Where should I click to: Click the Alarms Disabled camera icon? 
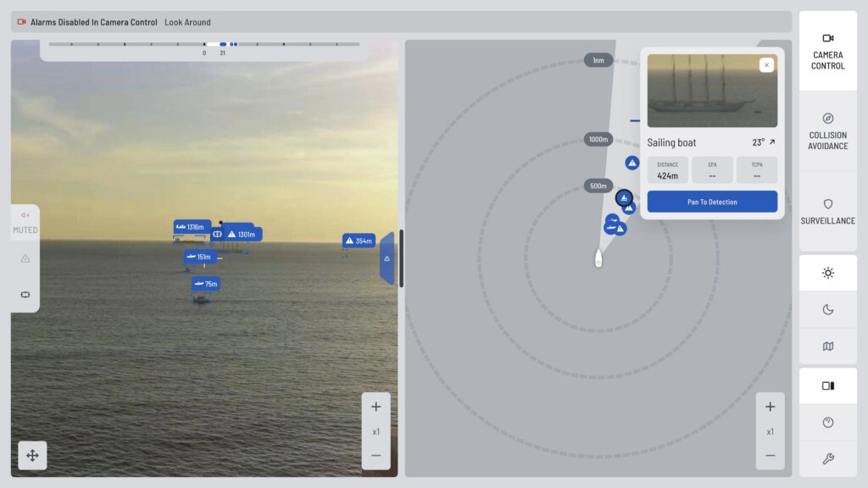[21, 22]
